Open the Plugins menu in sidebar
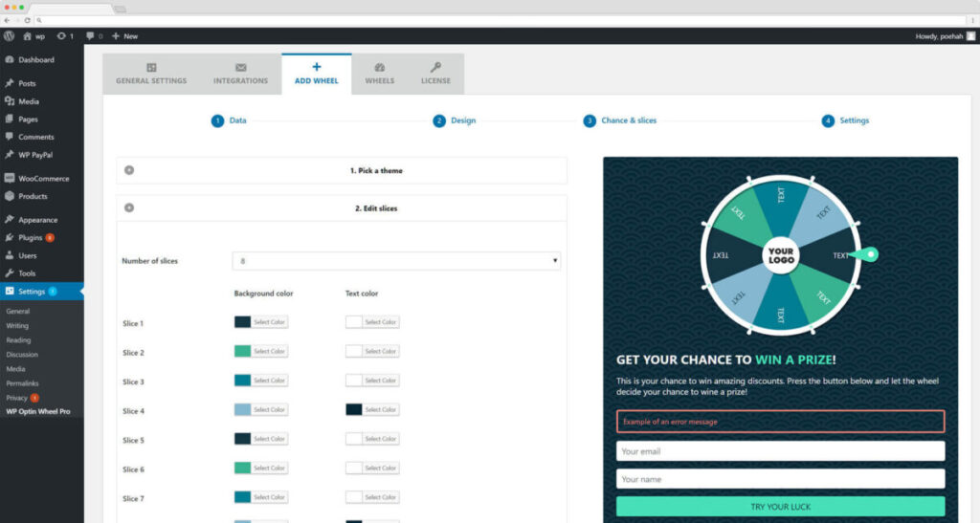The width and height of the screenshot is (980, 523). [x=31, y=238]
